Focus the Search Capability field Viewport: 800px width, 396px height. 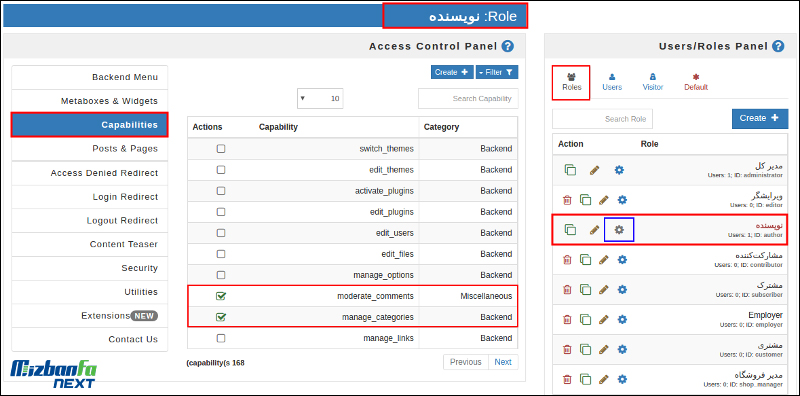point(468,98)
